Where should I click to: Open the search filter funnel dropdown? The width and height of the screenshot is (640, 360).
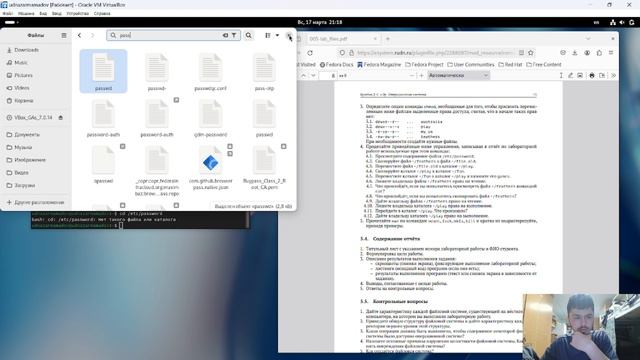click(x=234, y=36)
